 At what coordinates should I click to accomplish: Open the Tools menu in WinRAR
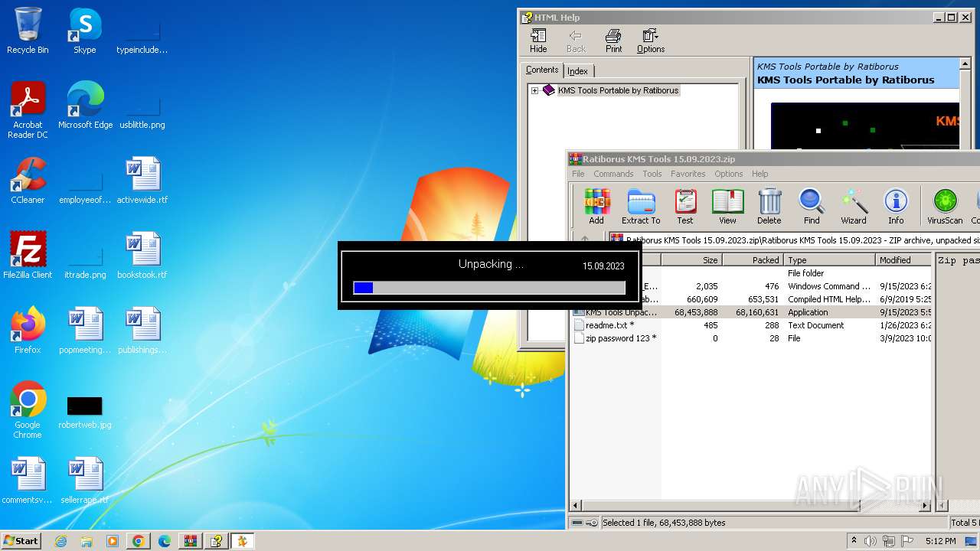[652, 174]
